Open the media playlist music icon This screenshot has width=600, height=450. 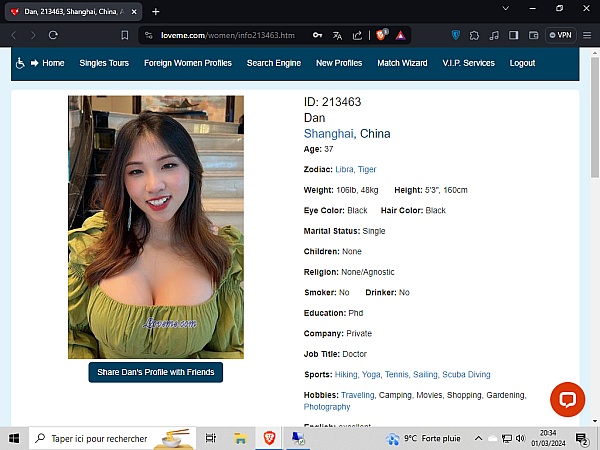point(494,36)
